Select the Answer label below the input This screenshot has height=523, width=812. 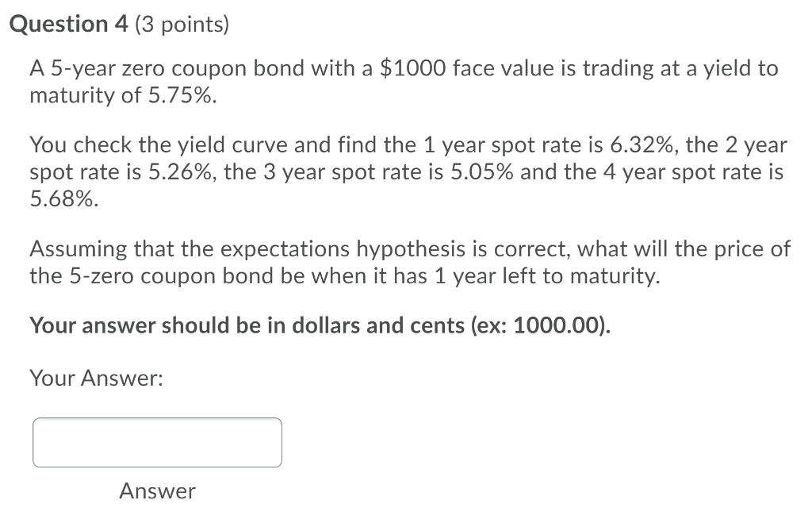pyautogui.click(x=156, y=490)
